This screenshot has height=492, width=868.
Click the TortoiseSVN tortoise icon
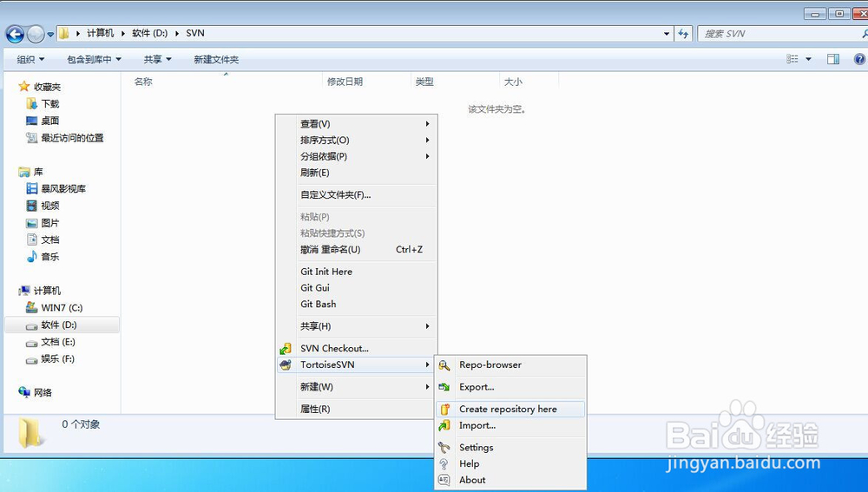pyautogui.click(x=286, y=364)
